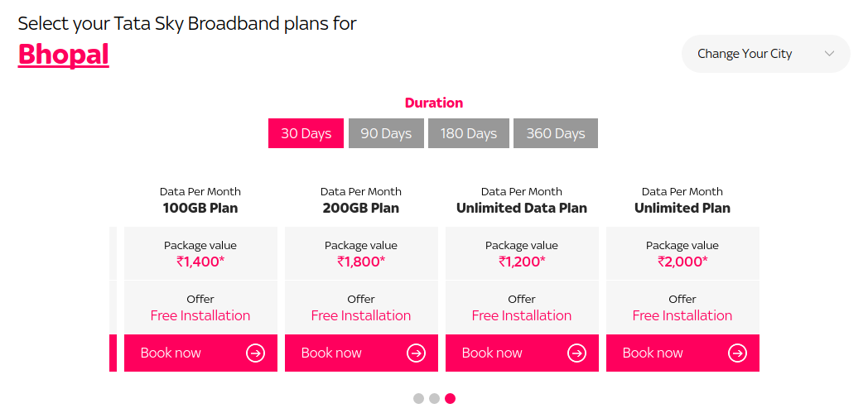Book now the 200GB Plan
This screenshot has width=868, height=418.
point(332,353)
